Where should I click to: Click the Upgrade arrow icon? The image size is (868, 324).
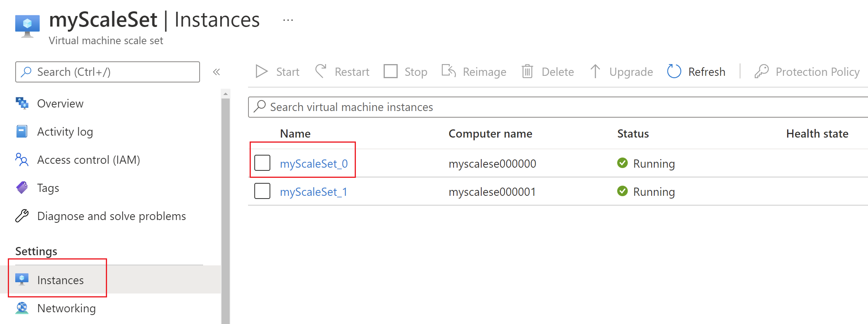click(x=595, y=72)
